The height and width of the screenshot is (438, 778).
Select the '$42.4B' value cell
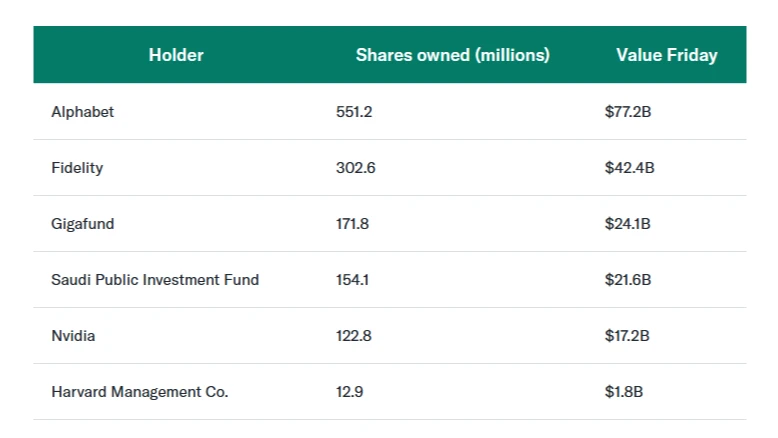click(629, 168)
